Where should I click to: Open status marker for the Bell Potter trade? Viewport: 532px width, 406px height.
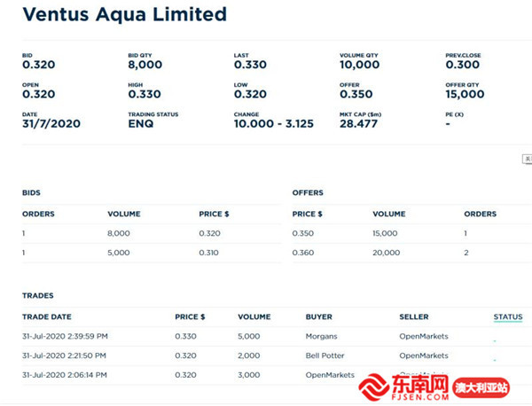tap(495, 359)
